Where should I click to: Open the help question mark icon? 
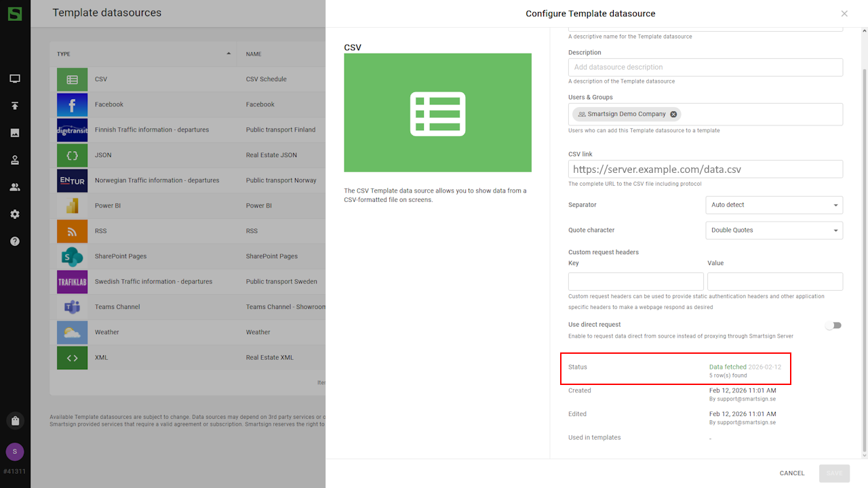click(15, 241)
